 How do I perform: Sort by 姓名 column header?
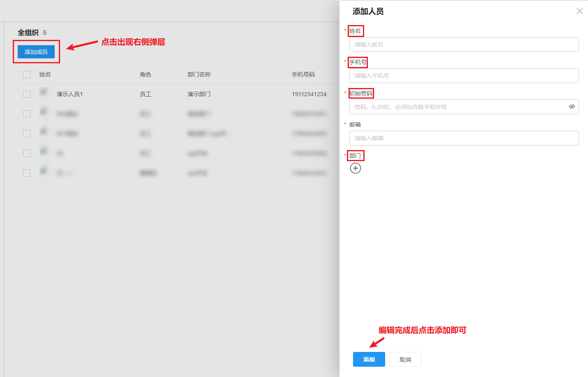click(45, 74)
